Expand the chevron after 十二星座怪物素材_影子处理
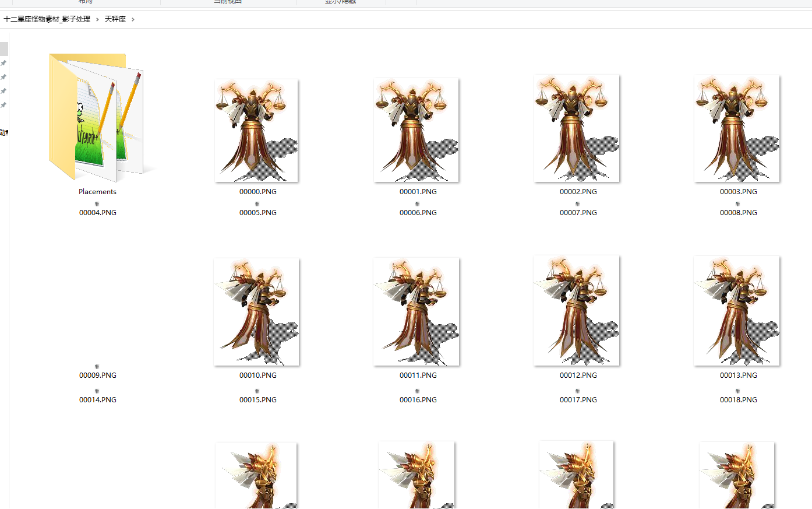812x509 pixels. pyautogui.click(x=97, y=19)
